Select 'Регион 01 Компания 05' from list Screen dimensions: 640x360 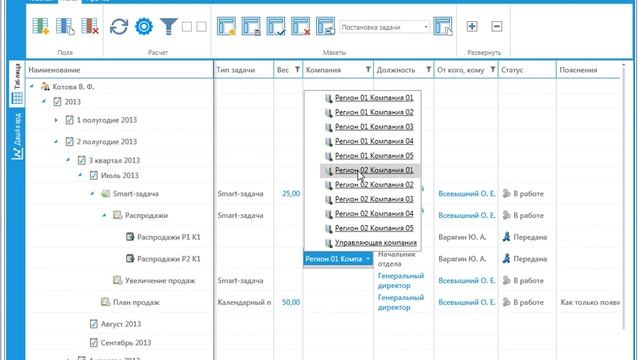(x=374, y=156)
